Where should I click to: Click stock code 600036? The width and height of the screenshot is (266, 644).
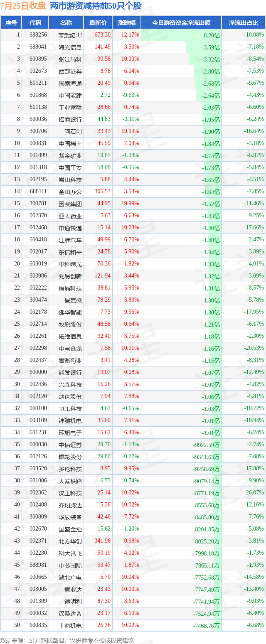38,119
